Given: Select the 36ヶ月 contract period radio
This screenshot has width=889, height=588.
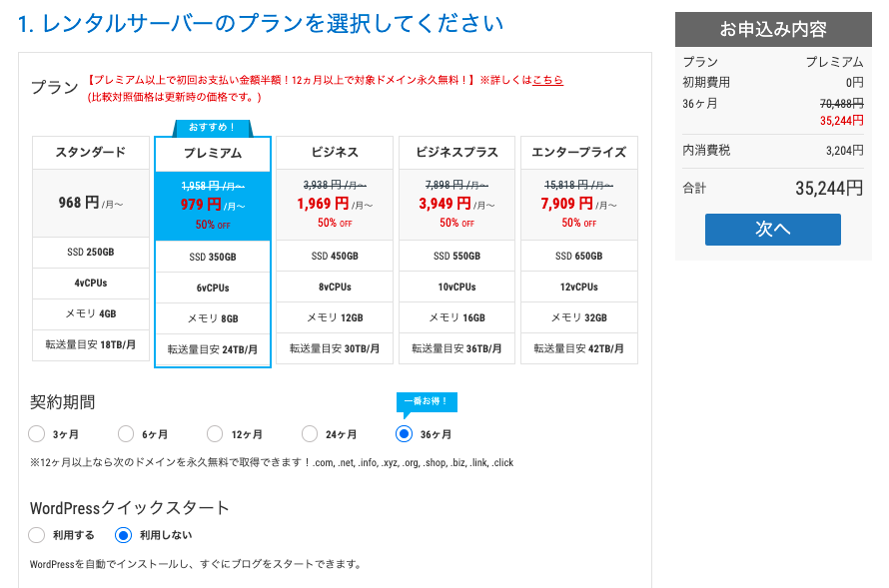Looking at the screenshot, I should point(405,434).
